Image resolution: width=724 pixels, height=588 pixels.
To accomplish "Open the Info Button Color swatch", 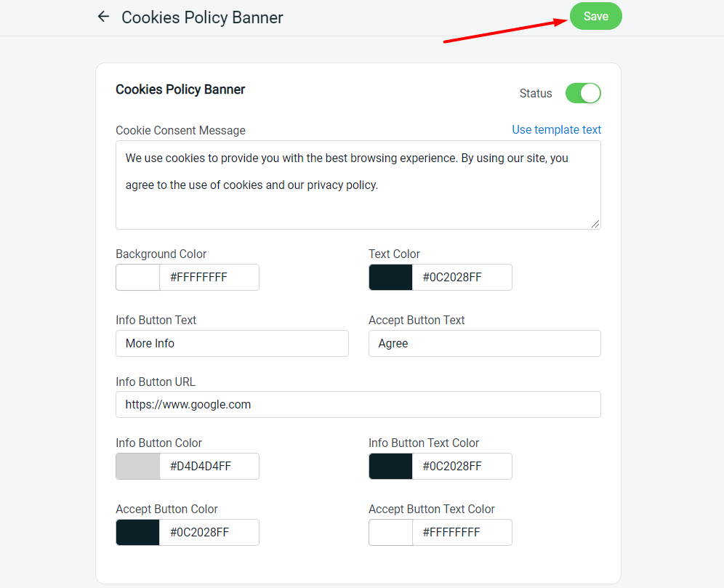I will tap(138, 467).
